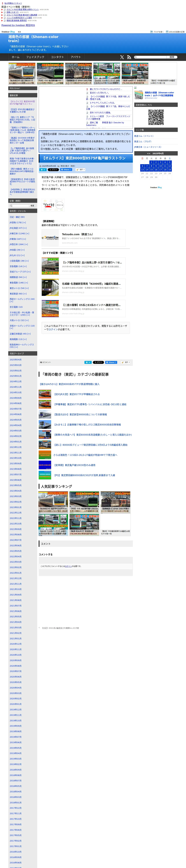The height and width of the screenshot is (868, 186).
Task: Click the X ポスト button beside 0コメント
Action: pyautogui.click(x=98, y=362)
